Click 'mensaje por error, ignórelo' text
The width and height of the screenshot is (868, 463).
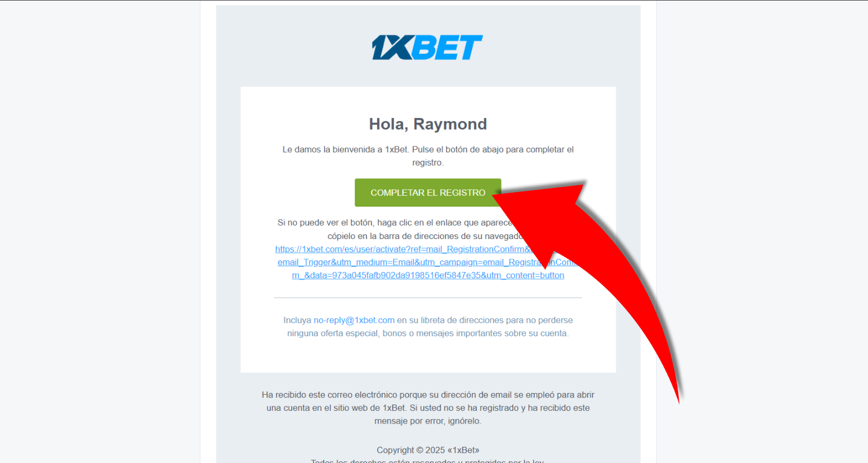coord(428,421)
